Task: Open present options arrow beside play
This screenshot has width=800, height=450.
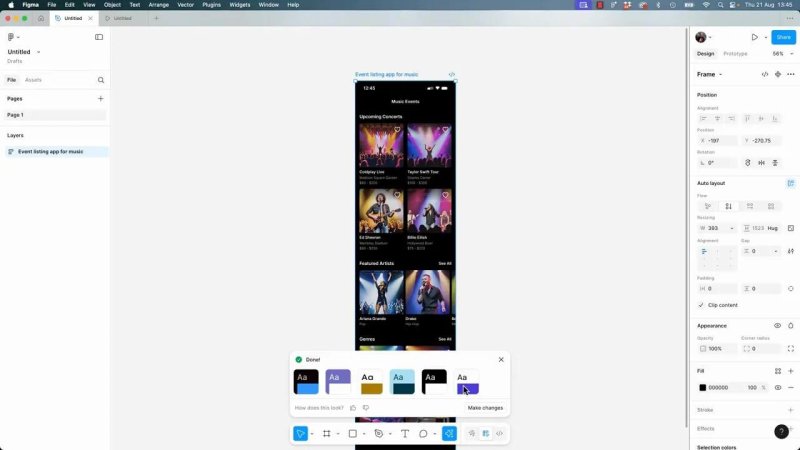Action: pyautogui.click(x=766, y=37)
